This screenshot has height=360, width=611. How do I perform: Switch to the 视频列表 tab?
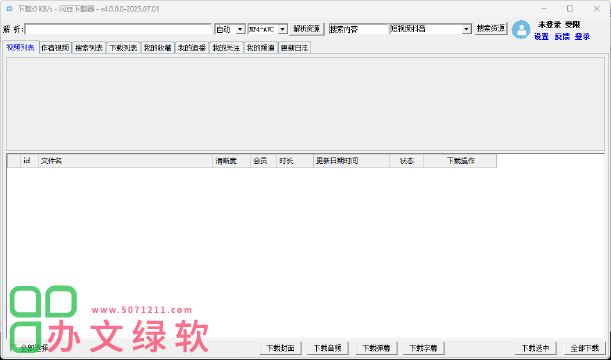(x=21, y=48)
